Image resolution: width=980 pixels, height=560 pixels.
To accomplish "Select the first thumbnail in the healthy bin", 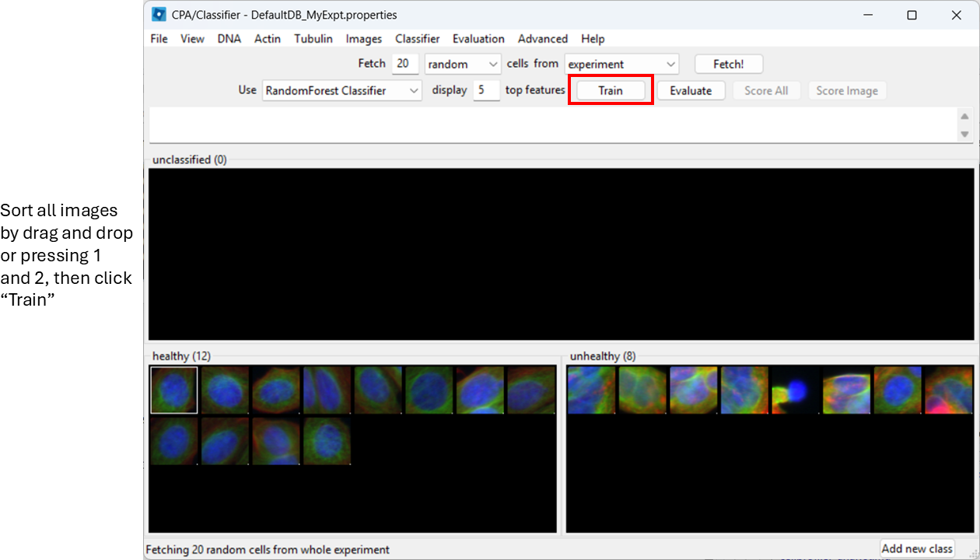I will tap(173, 390).
